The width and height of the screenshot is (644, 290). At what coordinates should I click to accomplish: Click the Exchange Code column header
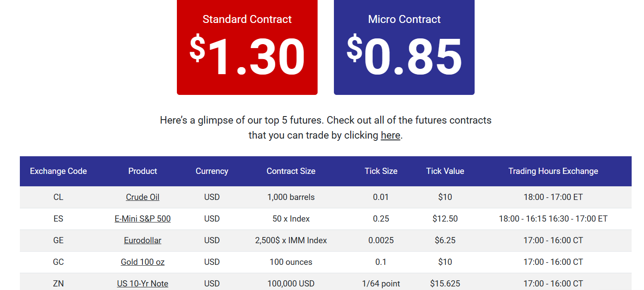tap(58, 171)
